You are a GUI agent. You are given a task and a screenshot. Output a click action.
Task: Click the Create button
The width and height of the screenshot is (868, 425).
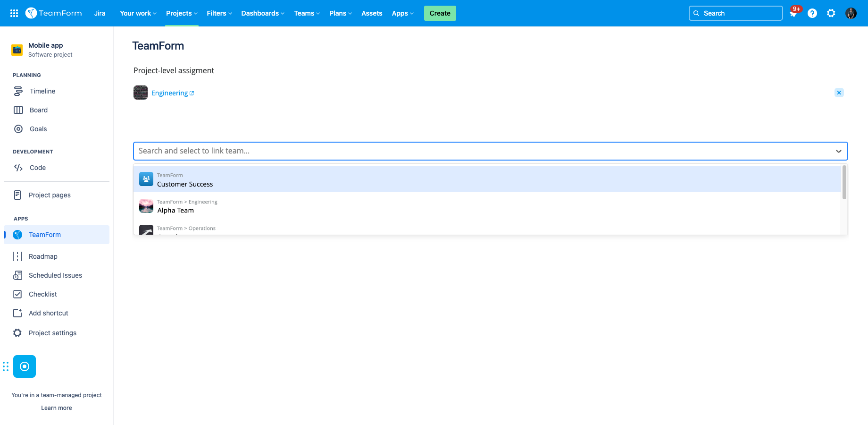pos(440,13)
